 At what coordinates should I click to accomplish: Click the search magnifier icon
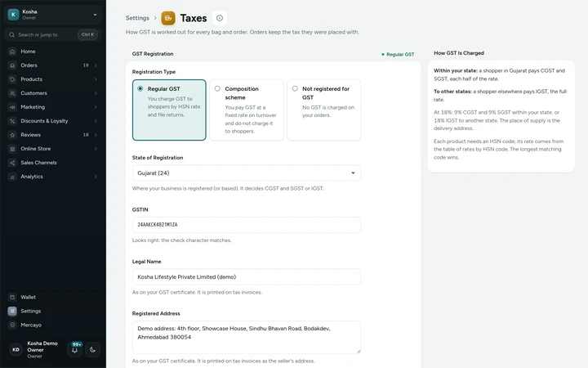tap(12, 34)
